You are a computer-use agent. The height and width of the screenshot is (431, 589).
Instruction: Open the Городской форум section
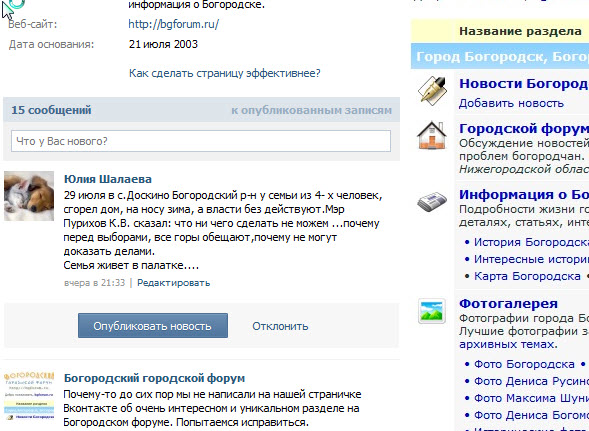tap(524, 128)
